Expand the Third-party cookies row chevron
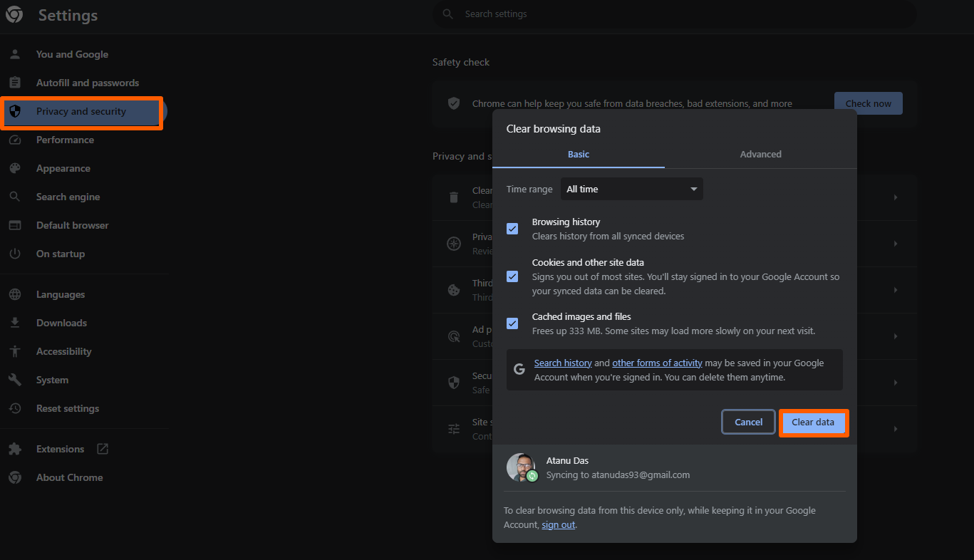Image resolution: width=974 pixels, height=560 pixels. pos(896,290)
